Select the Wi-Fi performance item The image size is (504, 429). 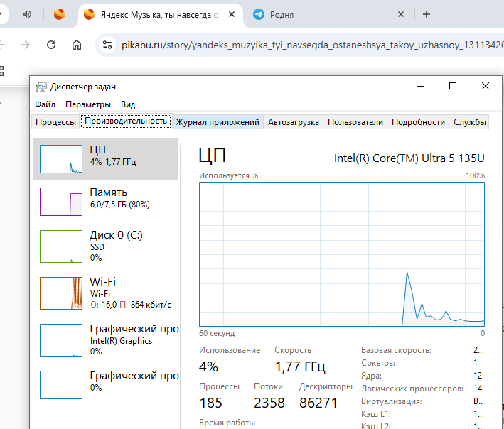[x=105, y=293]
